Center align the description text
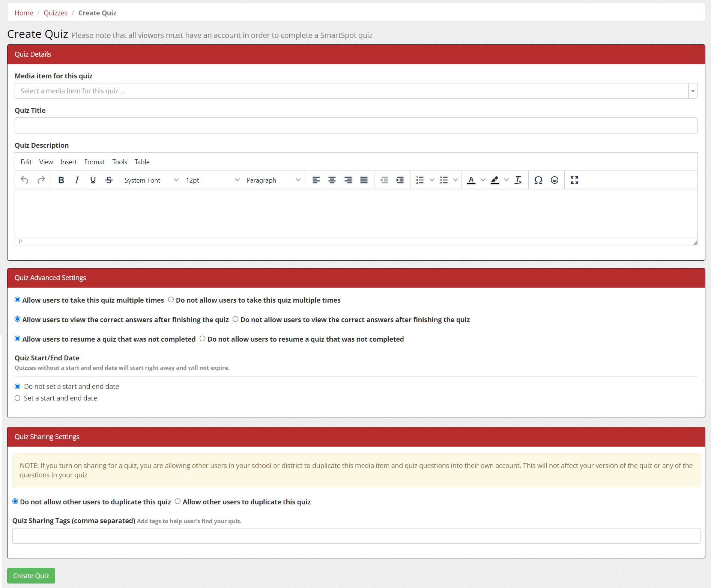 332,180
